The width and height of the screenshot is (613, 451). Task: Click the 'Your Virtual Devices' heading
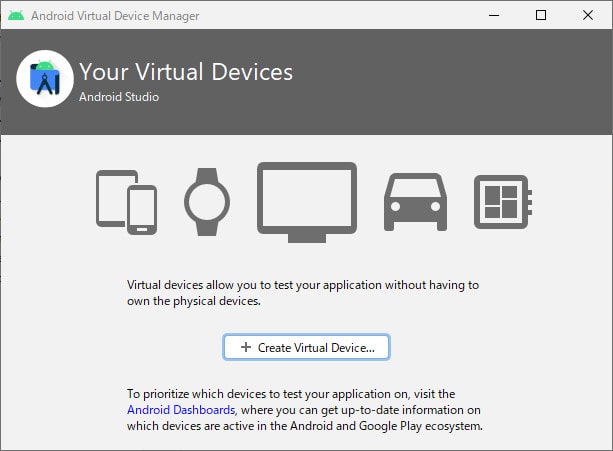tap(186, 72)
